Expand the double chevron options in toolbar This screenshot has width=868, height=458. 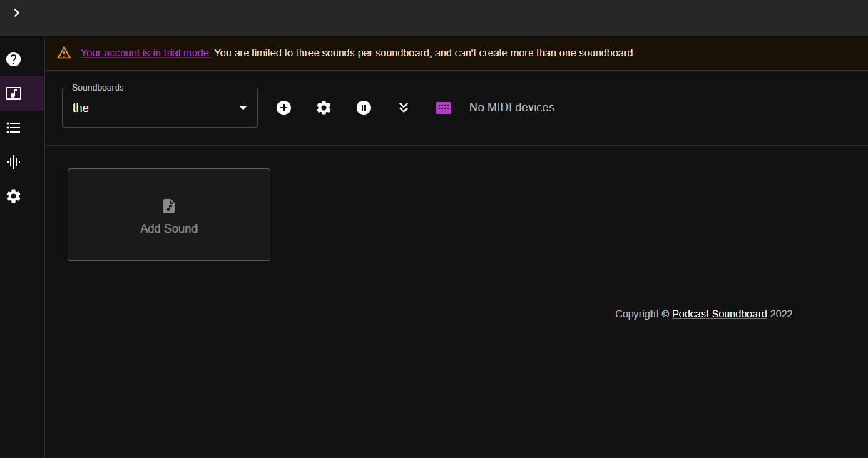pos(404,107)
